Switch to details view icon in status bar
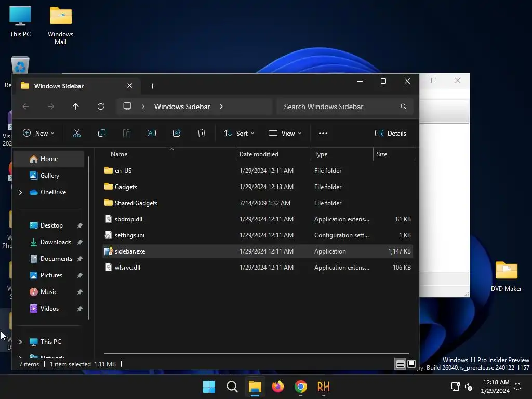The height and width of the screenshot is (399, 532). (x=401, y=364)
